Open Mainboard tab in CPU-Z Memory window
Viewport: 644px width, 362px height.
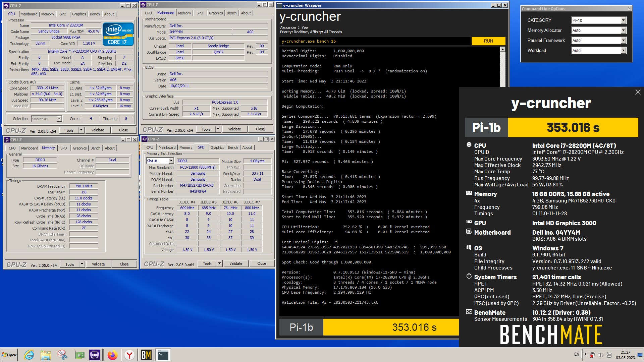click(30, 148)
